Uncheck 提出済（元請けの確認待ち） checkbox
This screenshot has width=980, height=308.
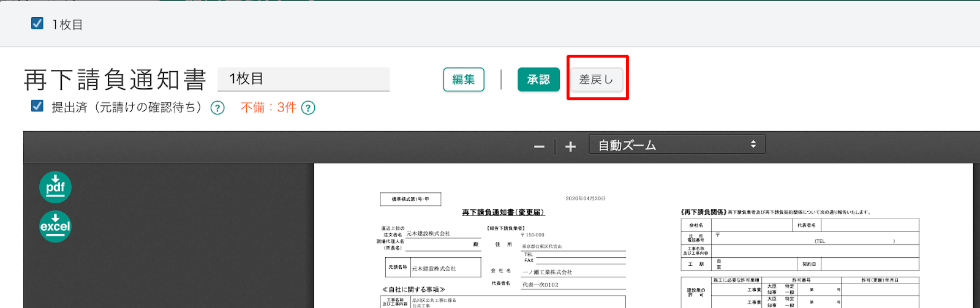point(37,106)
